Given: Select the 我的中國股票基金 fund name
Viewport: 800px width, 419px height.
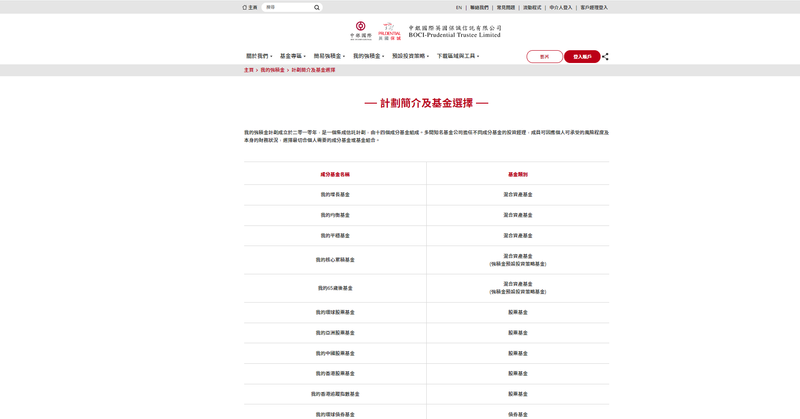Looking at the screenshot, I should (x=335, y=353).
